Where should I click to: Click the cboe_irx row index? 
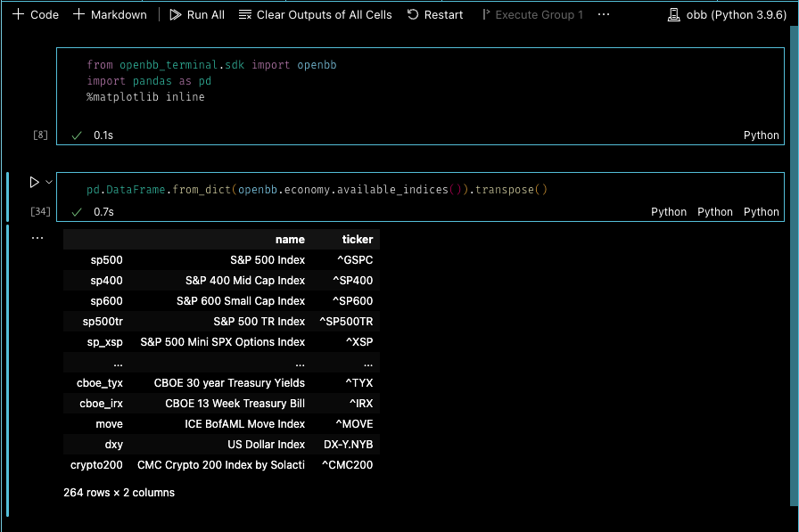click(x=101, y=404)
